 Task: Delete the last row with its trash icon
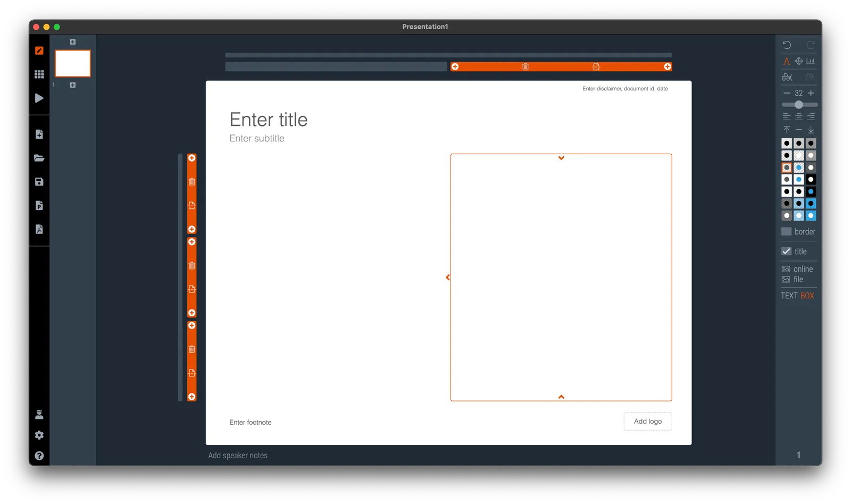click(x=192, y=349)
